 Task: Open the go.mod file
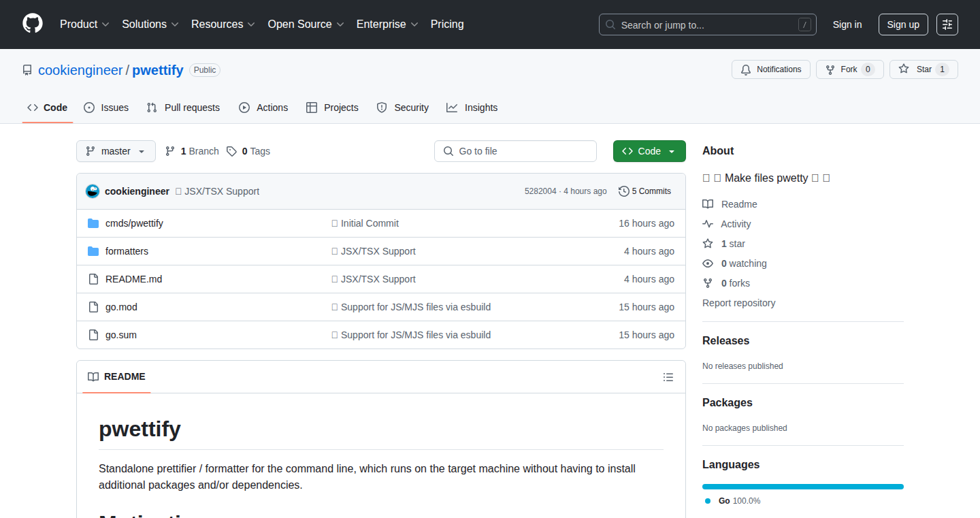pos(121,307)
